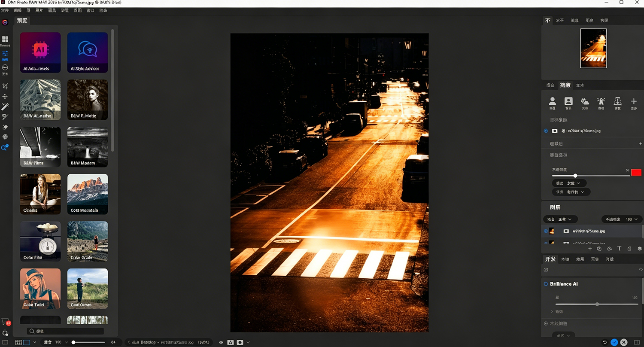Select target layer radio next to w700d1q75cms.jpg
The image size is (644, 347).
[x=546, y=131]
